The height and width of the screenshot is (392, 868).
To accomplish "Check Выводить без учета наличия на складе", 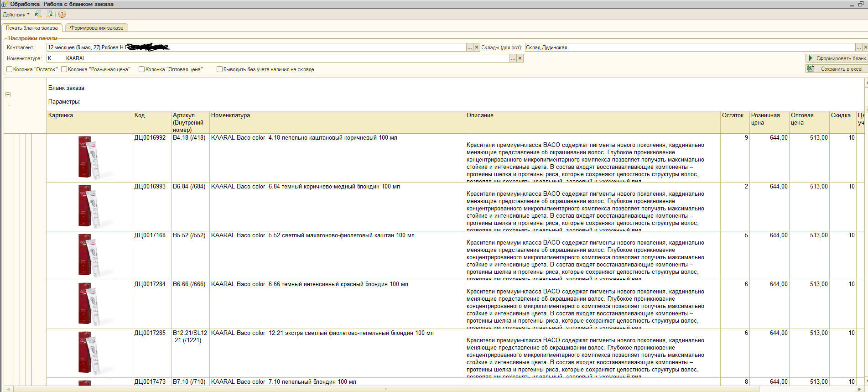I will click(219, 69).
